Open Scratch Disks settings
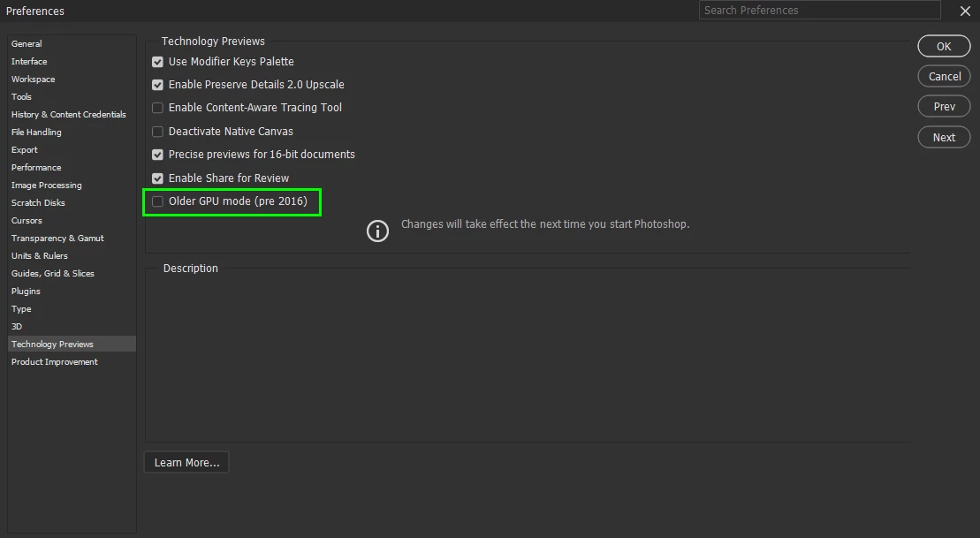The image size is (980, 538). pyautogui.click(x=72, y=202)
